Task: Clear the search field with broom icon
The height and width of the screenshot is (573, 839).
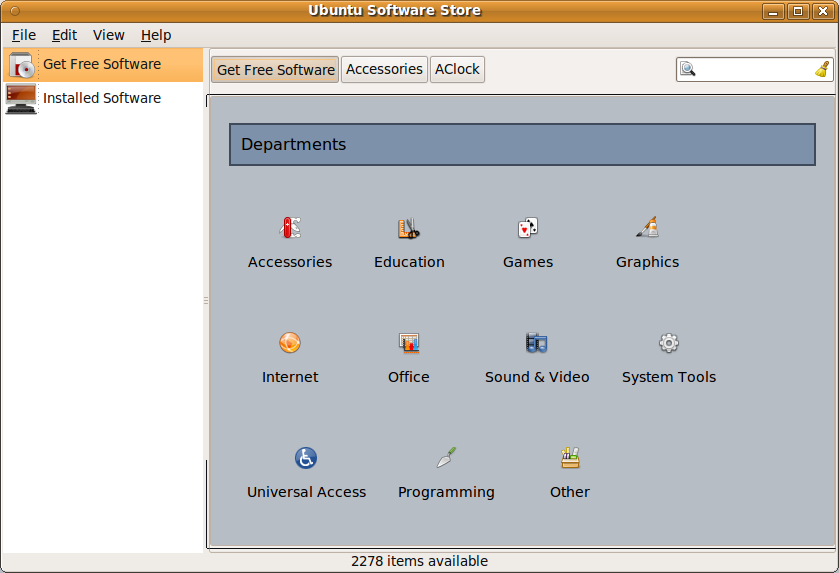Action: [x=822, y=69]
